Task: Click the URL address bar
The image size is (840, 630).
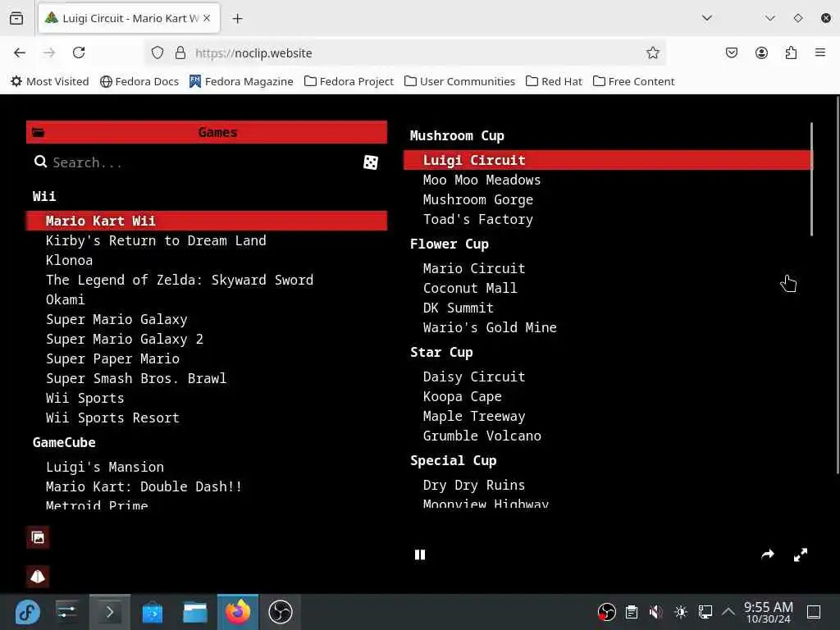Action: click(x=406, y=52)
